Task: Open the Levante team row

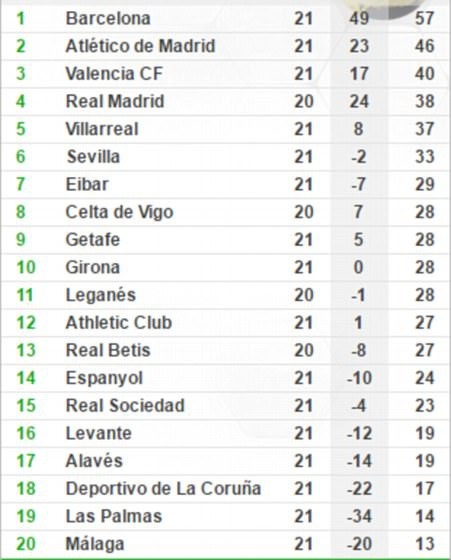Action: click(x=225, y=433)
